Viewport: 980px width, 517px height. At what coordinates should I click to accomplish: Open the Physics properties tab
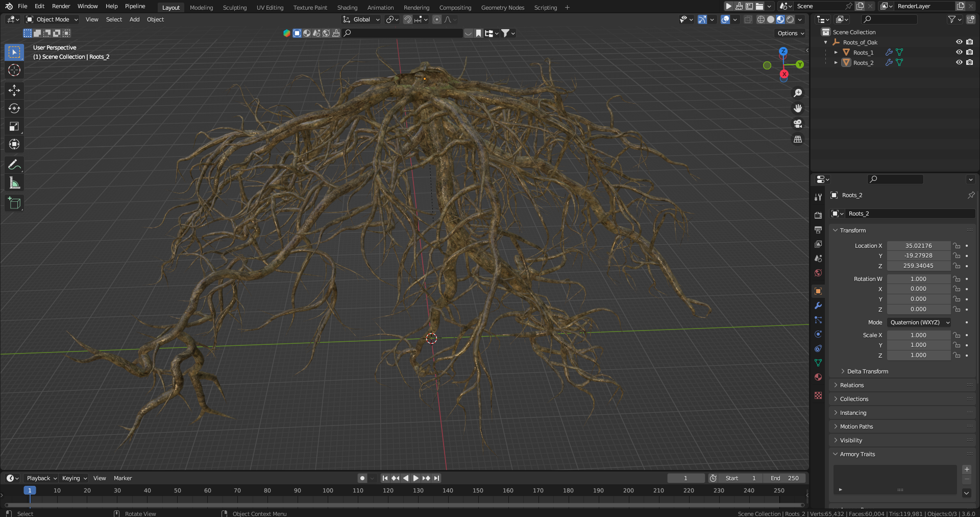tap(818, 334)
